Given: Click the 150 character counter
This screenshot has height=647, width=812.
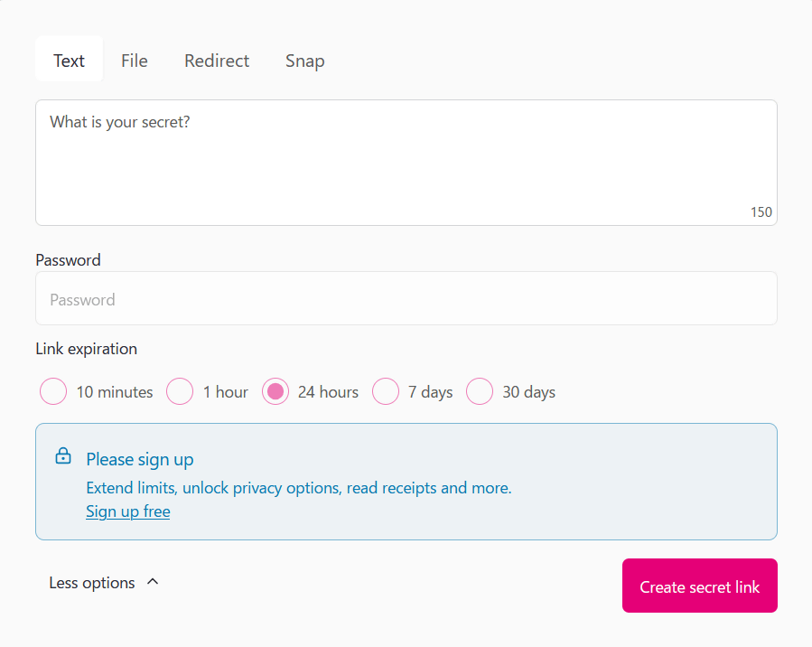Looking at the screenshot, I should click(761, 211).
